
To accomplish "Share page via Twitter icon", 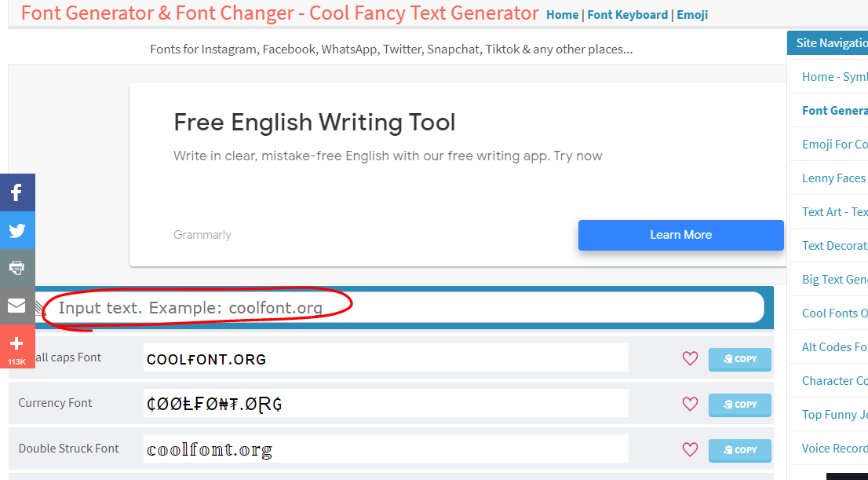I will pos(16,230).
